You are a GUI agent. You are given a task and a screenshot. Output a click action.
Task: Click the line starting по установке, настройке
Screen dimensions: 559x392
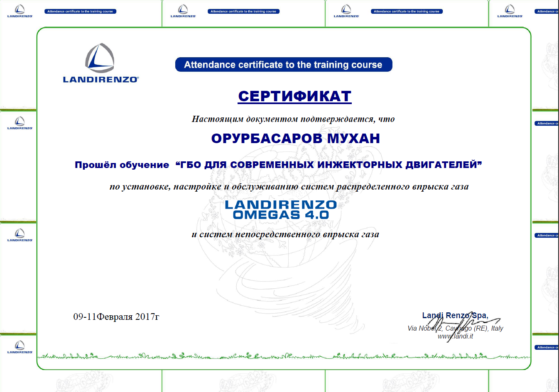point(289,187)
